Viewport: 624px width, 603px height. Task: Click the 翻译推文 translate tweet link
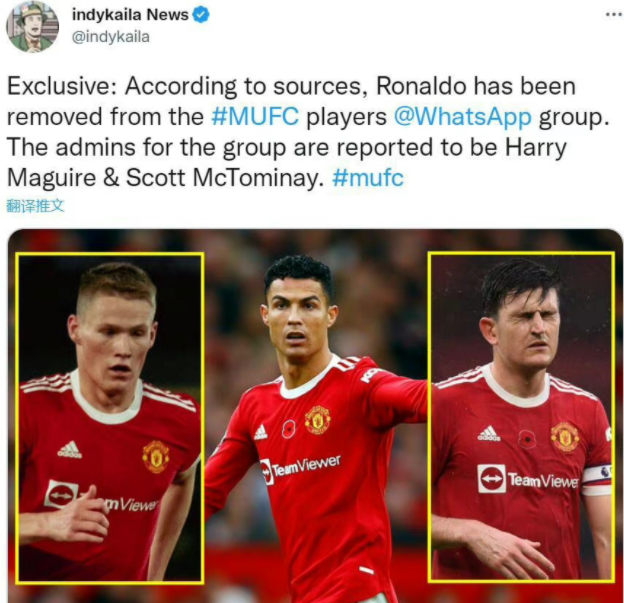tap(35, 206)
